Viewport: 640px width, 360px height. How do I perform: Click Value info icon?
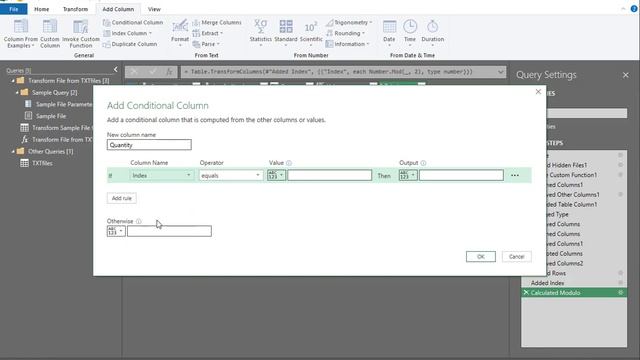click(x=289, y=163)
